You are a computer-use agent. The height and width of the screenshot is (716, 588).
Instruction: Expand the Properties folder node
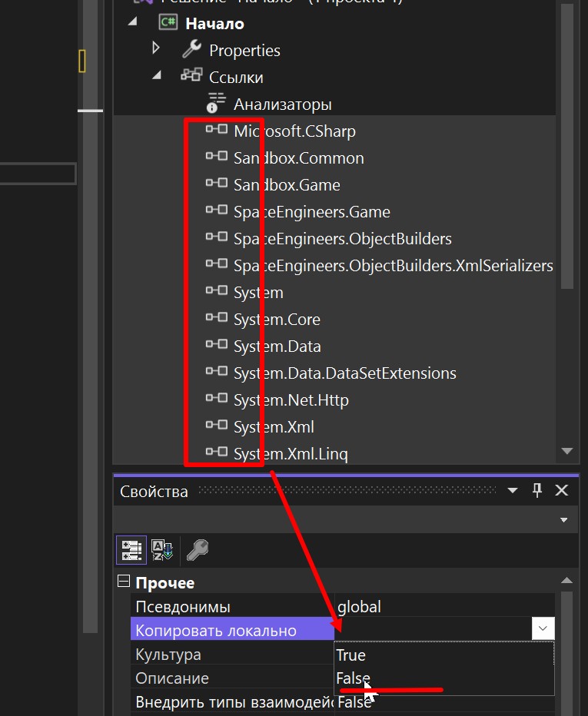coord(156,48)
